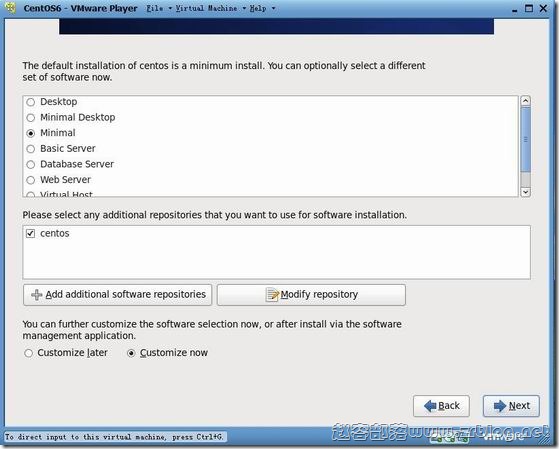Click the dropdown arrow next to File
The image size is (559, 449).
tap(170, 8)
